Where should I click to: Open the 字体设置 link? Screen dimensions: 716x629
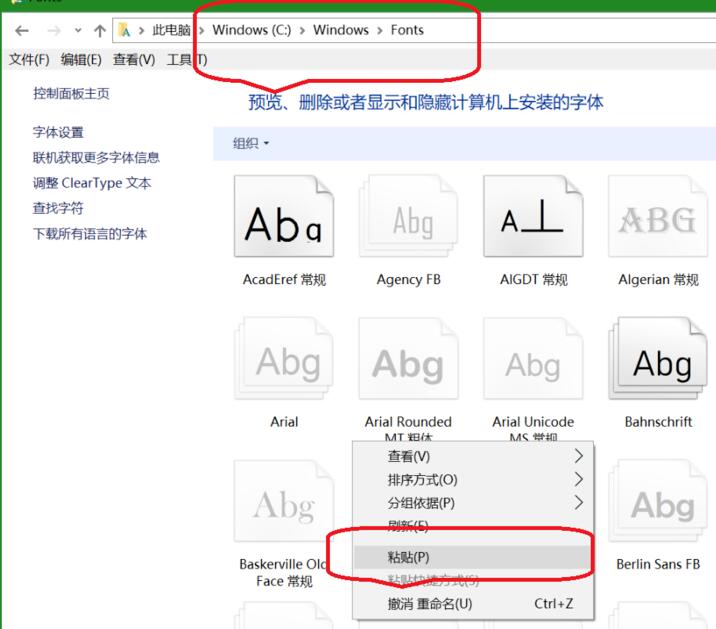(x=58, y=132)
